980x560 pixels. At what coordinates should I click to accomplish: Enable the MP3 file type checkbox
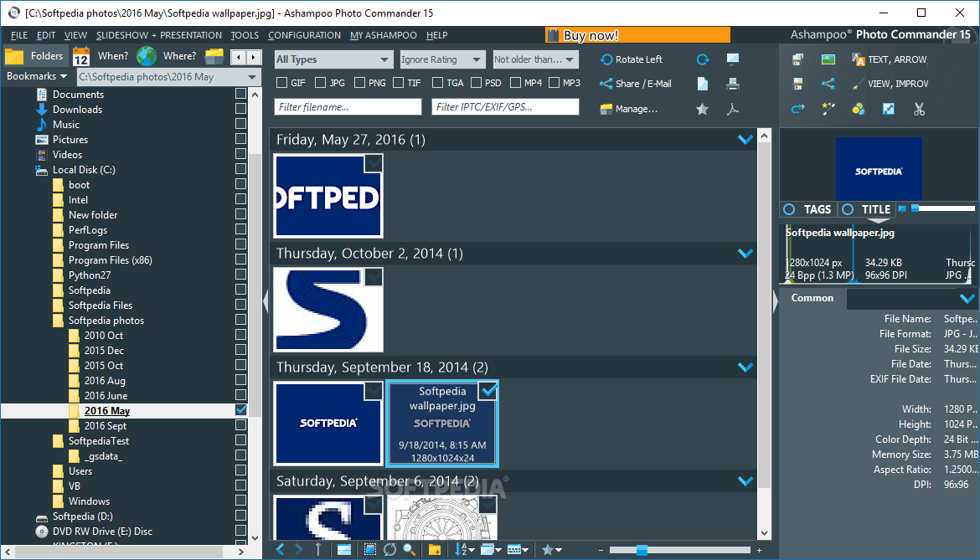(x=554, y=82)
